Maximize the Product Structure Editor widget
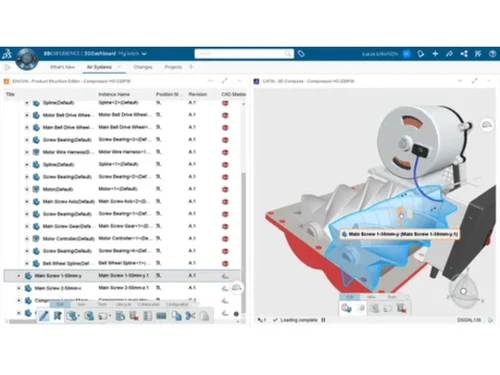 (x=225, y=81)
